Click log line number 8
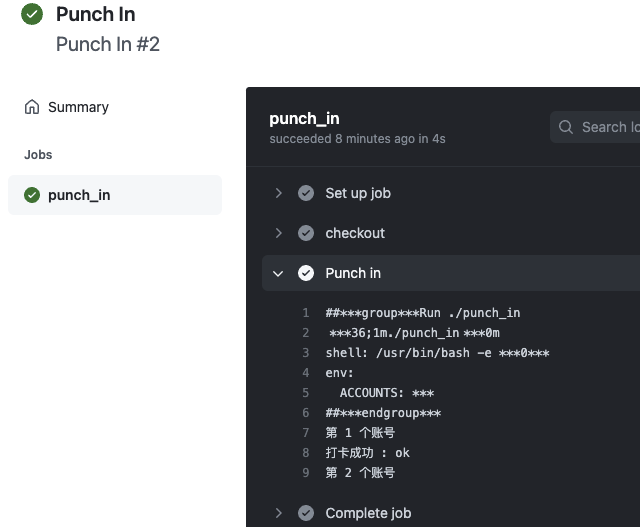Viewport: 640px width, 527px height. coord(306,453)
